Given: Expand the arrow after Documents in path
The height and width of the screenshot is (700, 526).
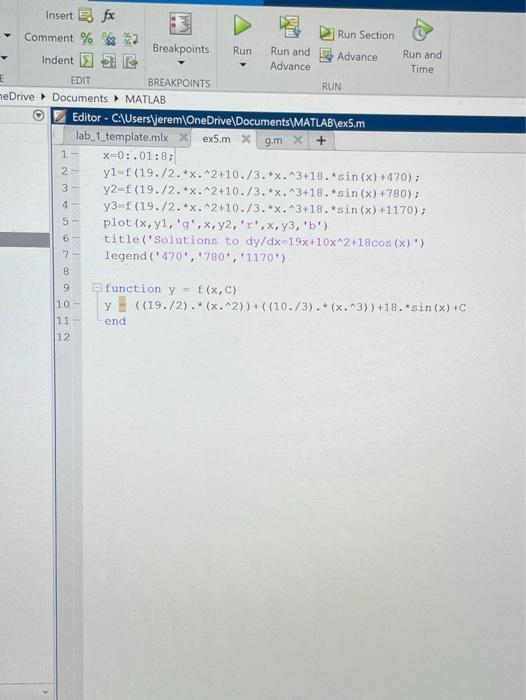Looking at the screenshot, I should coord(116,98).
